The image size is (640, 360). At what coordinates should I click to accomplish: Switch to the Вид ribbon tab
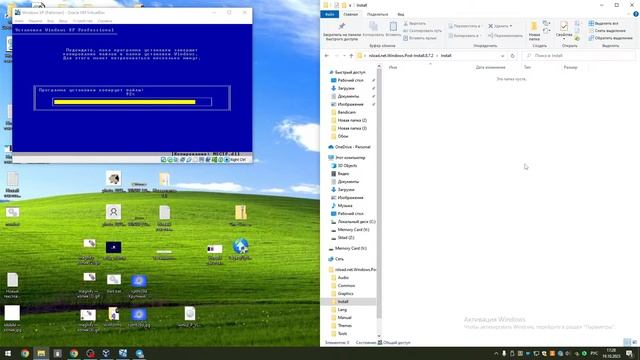[401, 14]
